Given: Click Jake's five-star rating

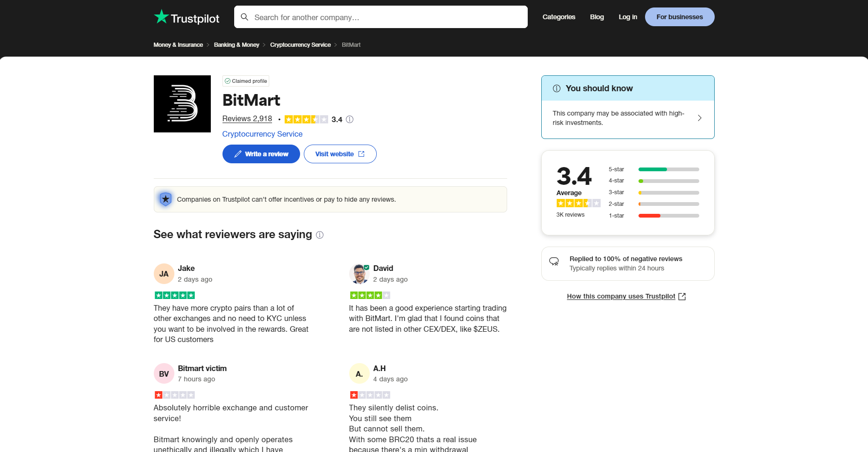Looking at the screenshot, I should (x=175, y=295).
